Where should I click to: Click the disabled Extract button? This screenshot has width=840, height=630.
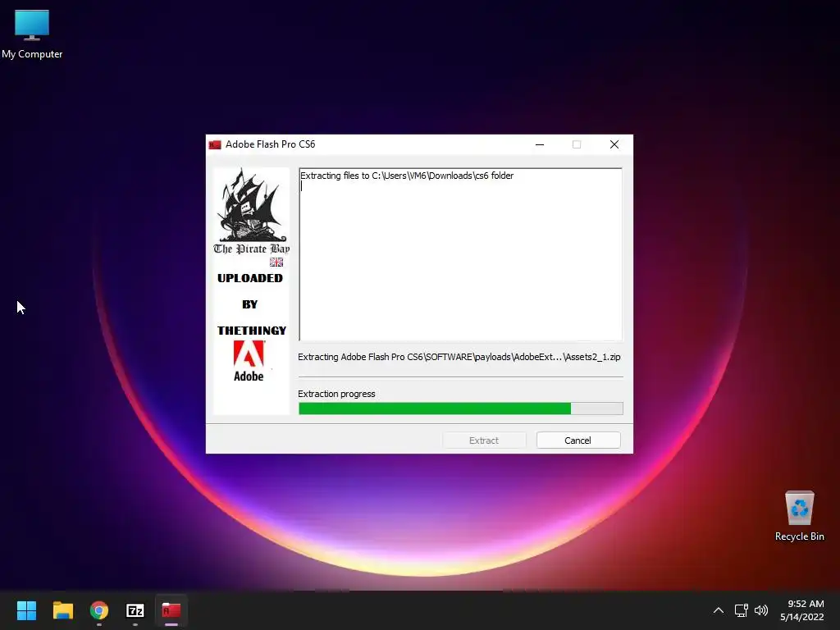[x=484, y=441]
